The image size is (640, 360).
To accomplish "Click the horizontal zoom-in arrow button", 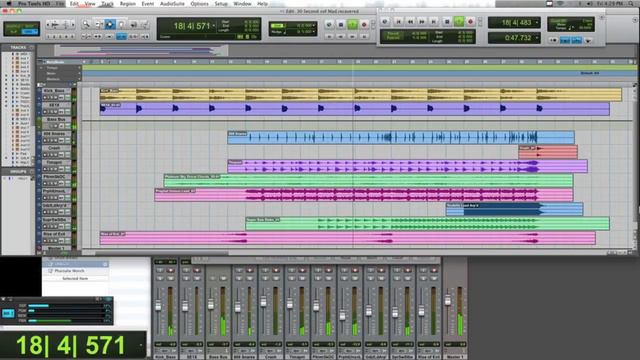I will click(73, 25).
